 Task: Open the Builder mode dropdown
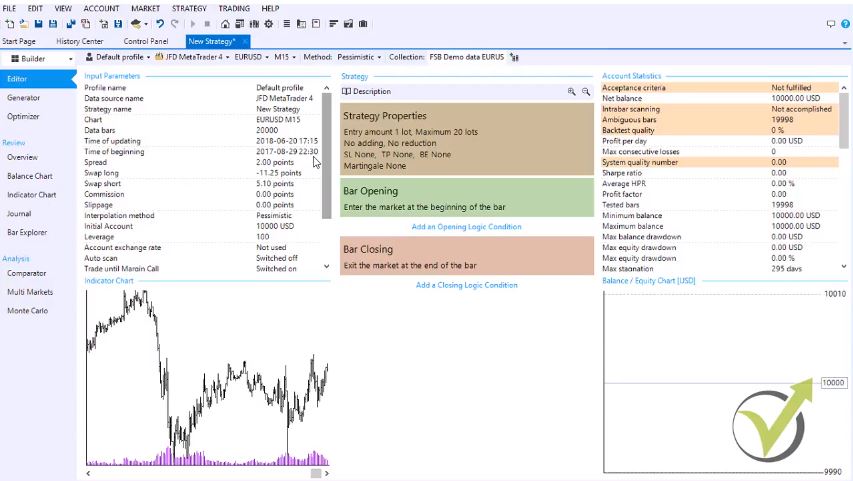point(40,59)
